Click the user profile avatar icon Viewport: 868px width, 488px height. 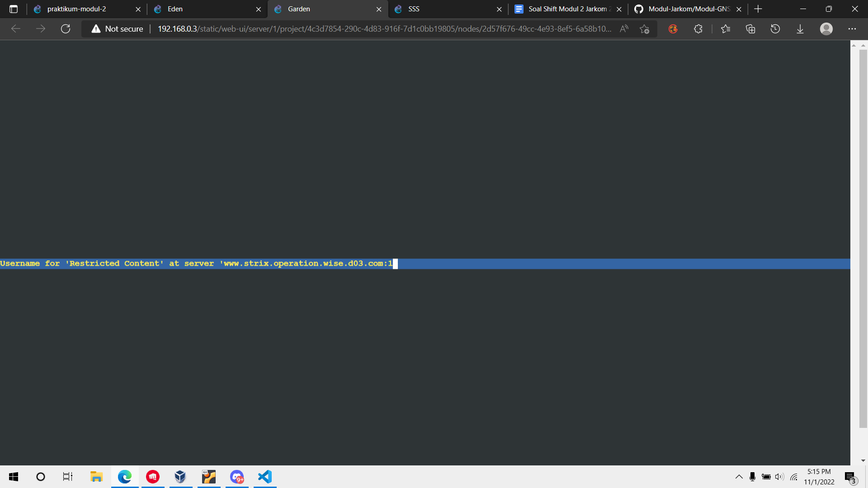tap(826, 29)
